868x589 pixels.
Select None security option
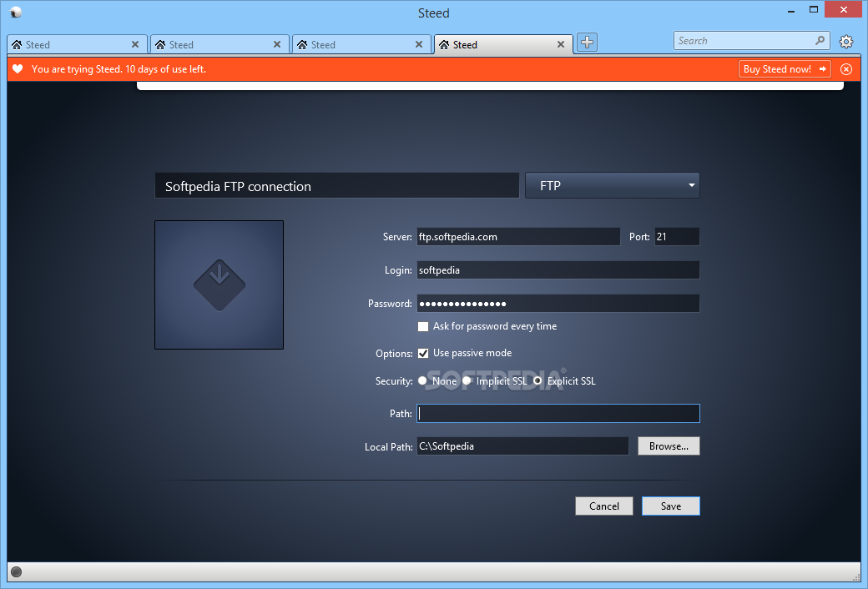pos(422,381)
